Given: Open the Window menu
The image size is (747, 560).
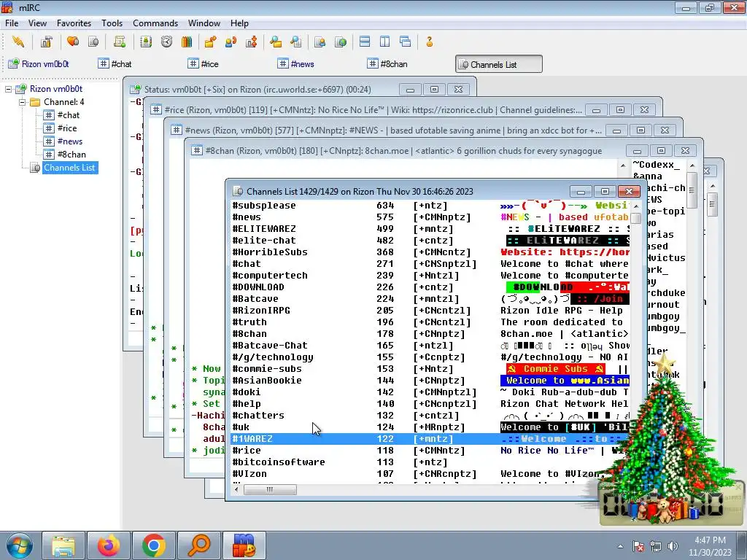Looking at the screenshot, I should tap(204, 23).
